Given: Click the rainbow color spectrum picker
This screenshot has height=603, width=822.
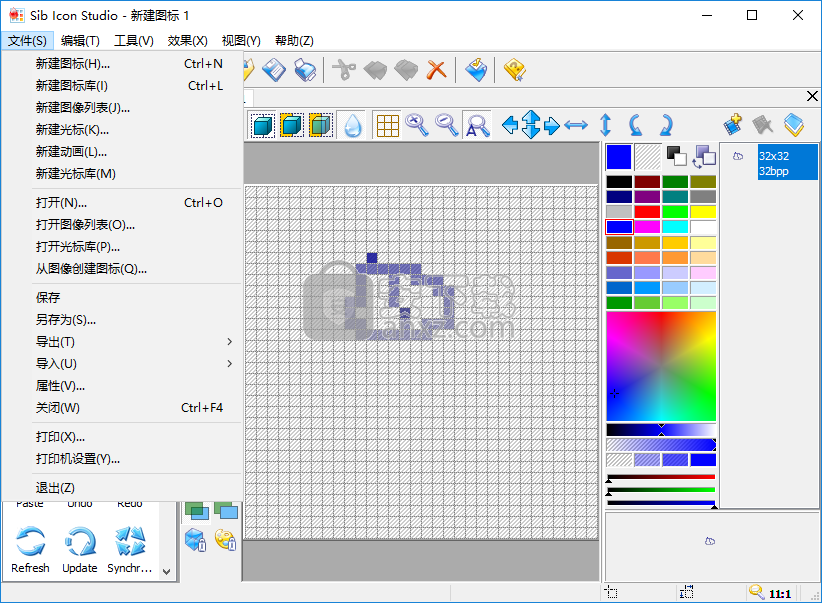Looking at the screenshot, I should [x=661, y=366].
